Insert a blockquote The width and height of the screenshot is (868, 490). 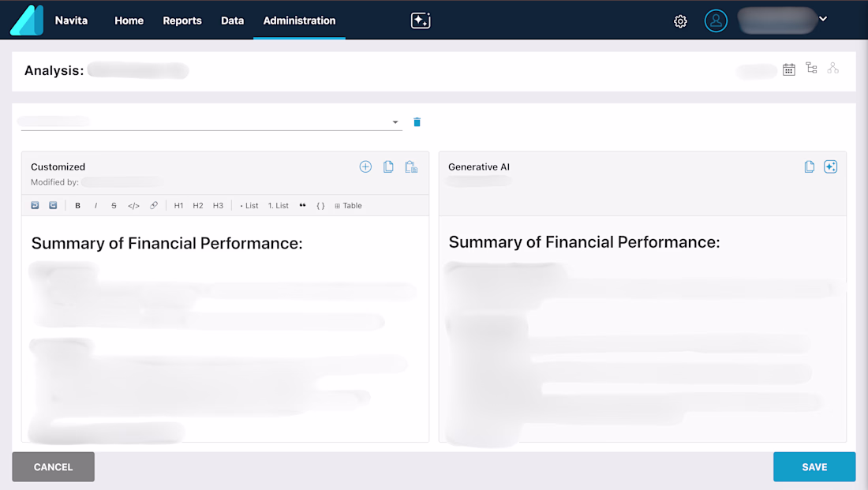[x=303, y=205]
